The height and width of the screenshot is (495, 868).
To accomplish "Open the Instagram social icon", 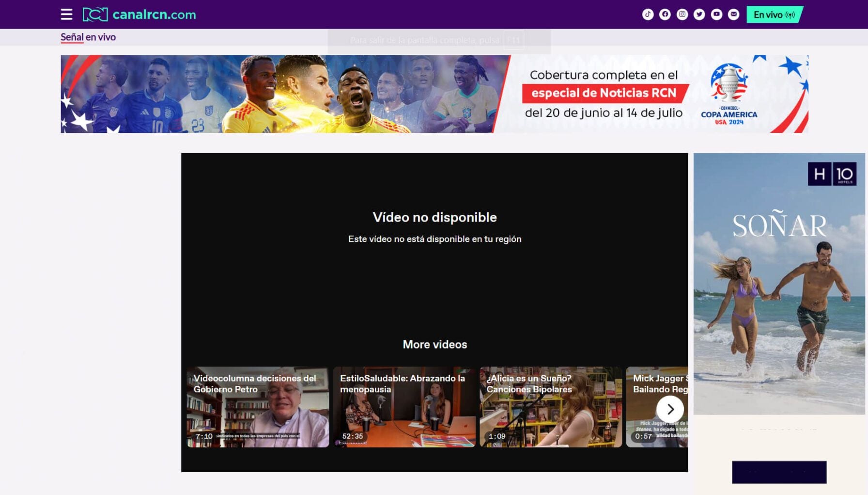I will click(682, 15).
